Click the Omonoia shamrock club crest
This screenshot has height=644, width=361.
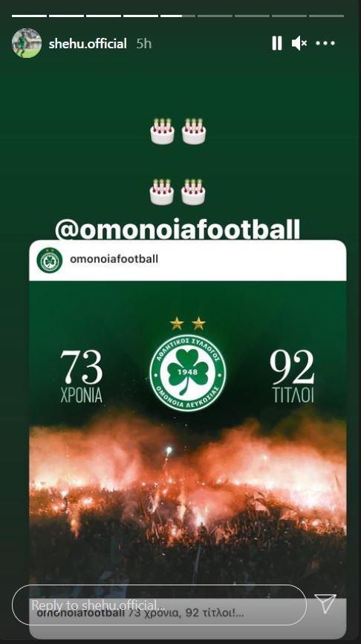click(x=188, y=373)
